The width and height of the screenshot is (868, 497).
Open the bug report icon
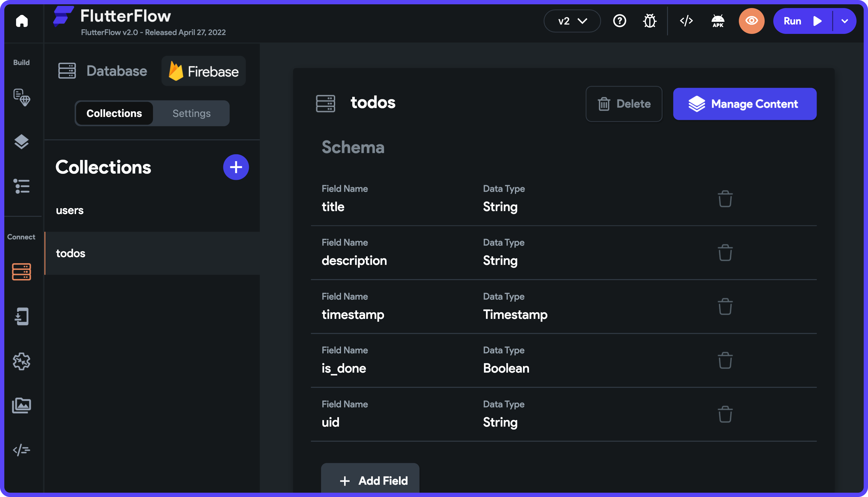click(649, 21)
